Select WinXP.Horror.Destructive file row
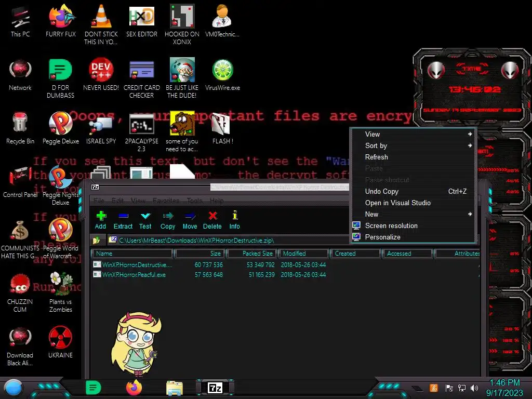 [x=285, y=264]
